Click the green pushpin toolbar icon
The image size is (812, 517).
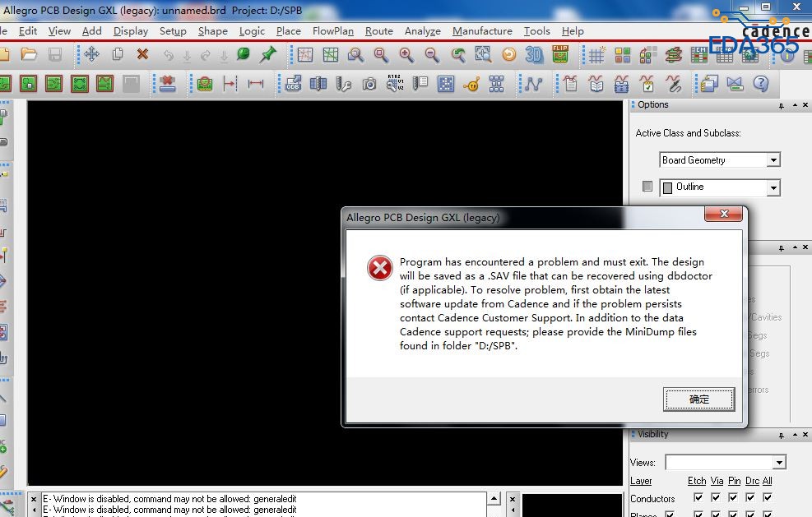coord(268,53)
